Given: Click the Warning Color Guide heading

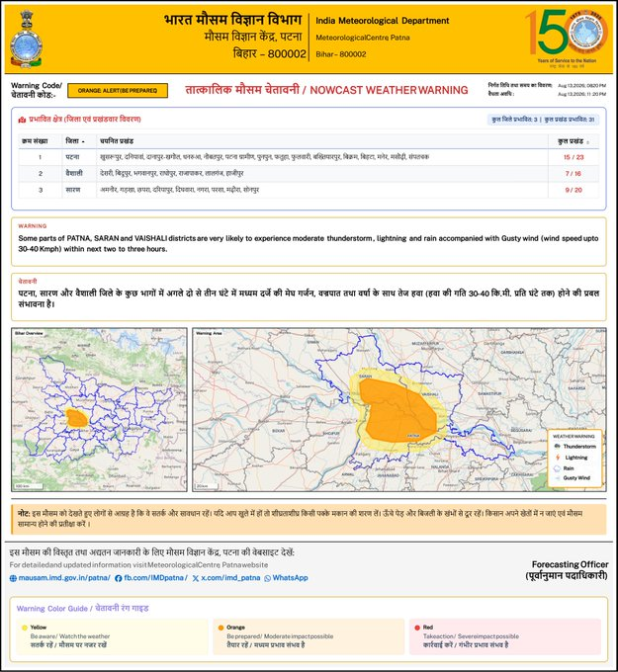Looking at the screenshot, I should coord(83,608).
